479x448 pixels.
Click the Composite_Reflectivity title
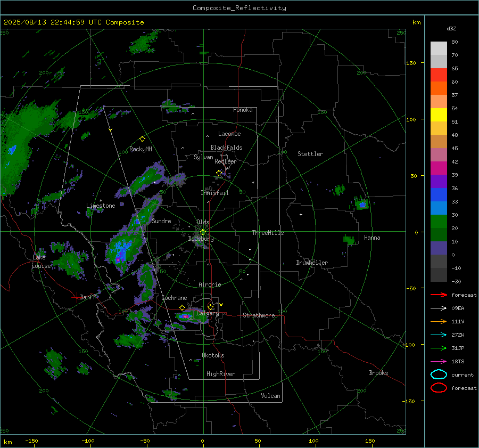pos(240,8)
